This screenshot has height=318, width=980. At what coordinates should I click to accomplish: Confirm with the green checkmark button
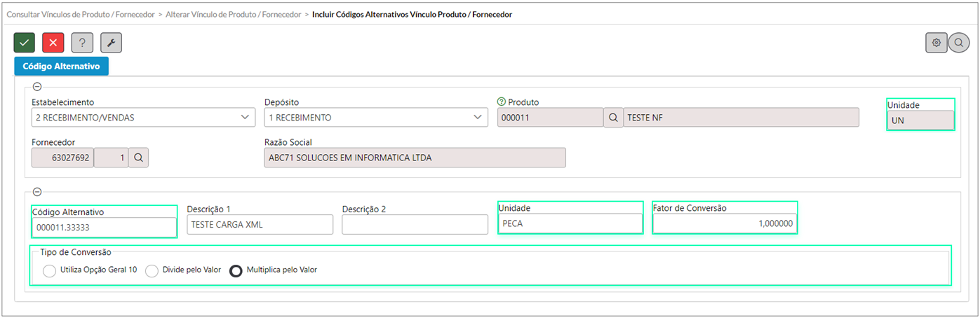pyautogui.click(x=25, y=43)
